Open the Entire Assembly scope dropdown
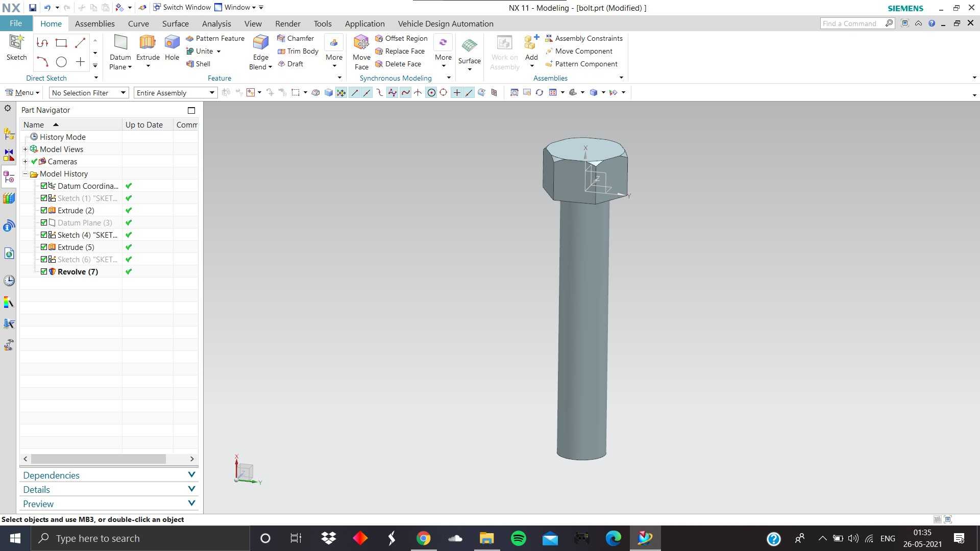980x551 pixels. (175, 93)
